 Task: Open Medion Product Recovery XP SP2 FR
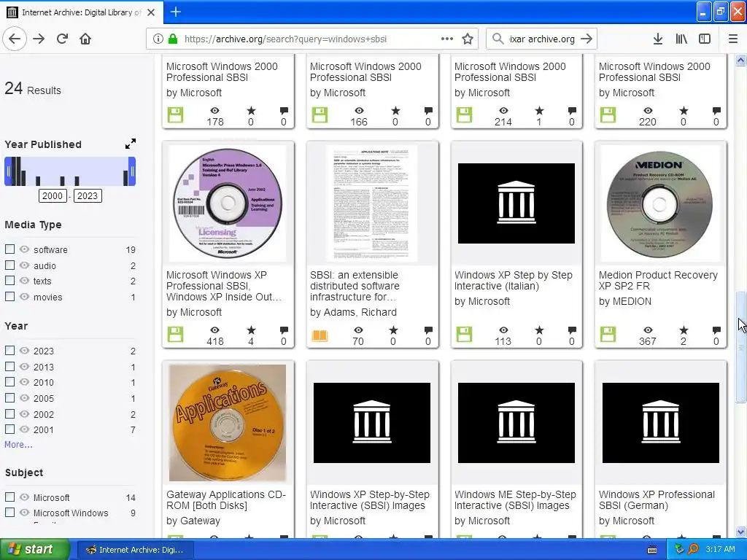[658, 281]
